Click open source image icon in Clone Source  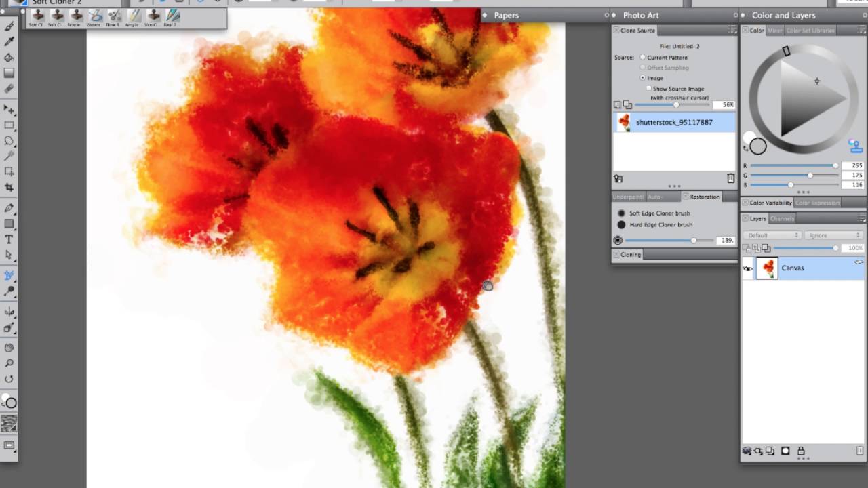click(x=618, y=178)
